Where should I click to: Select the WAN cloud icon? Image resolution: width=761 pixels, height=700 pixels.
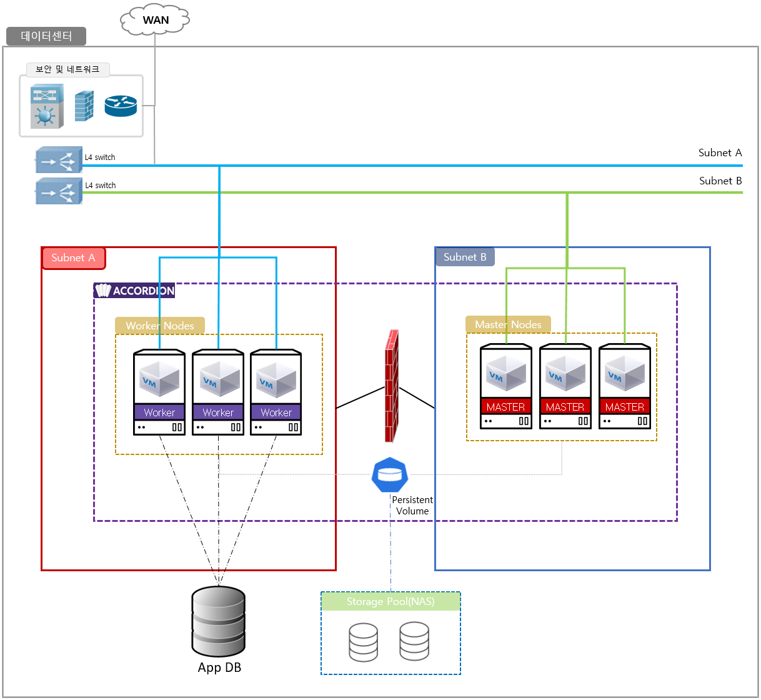(x=154, y=19)
